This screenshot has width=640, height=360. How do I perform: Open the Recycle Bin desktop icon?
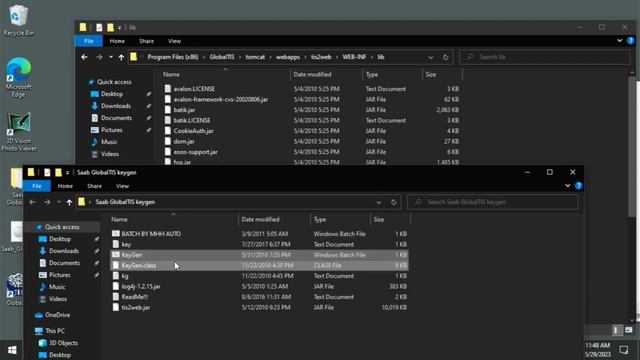coord(18,20)
